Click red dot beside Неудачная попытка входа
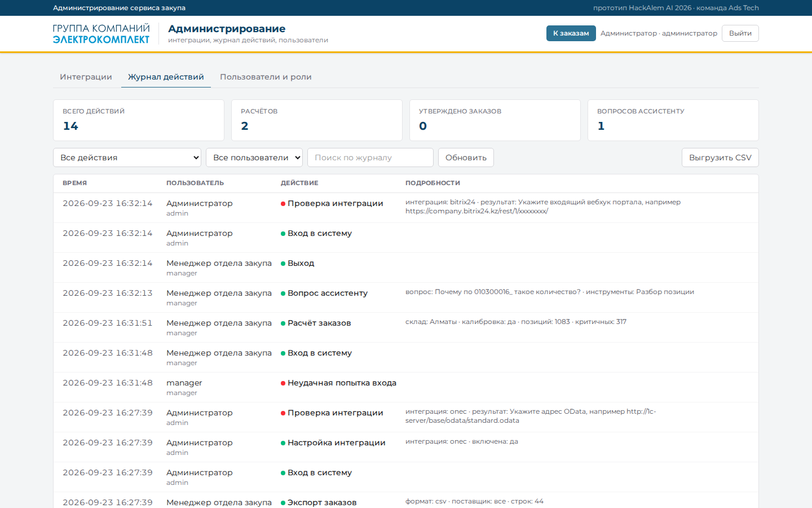812x508 pixels. pos(283,383)
